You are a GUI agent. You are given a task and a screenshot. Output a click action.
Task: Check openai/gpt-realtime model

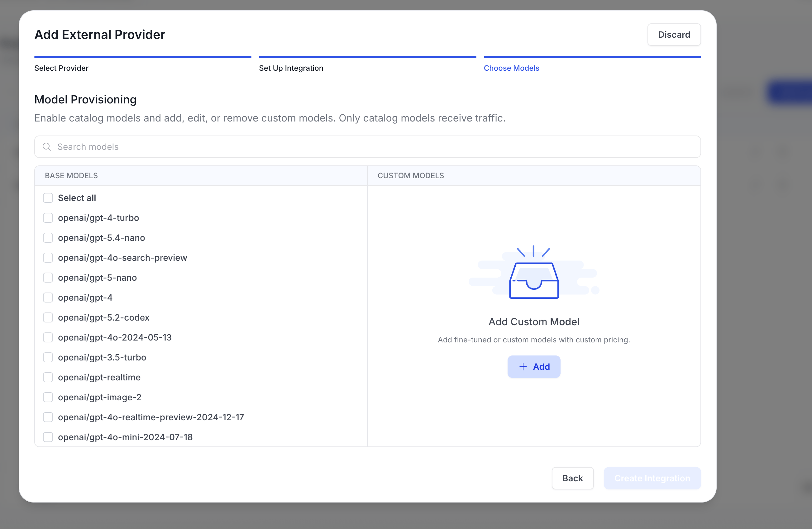48,377
